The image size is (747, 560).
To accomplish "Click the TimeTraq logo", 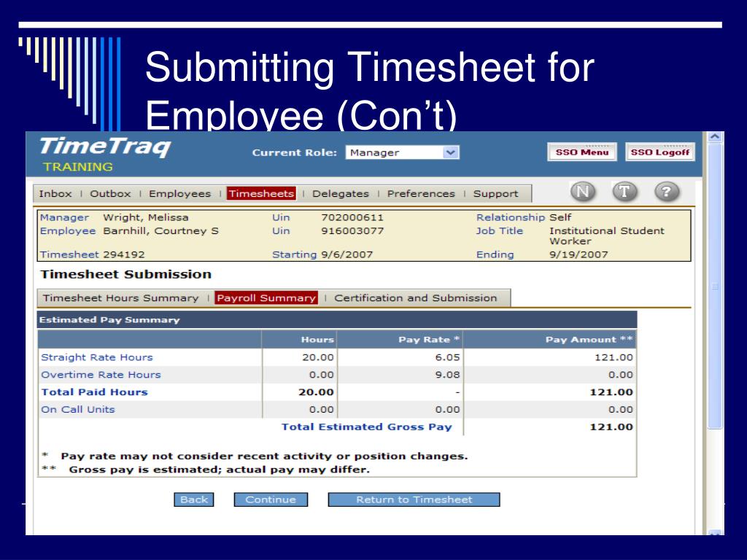I will click(x=105, y=146).
